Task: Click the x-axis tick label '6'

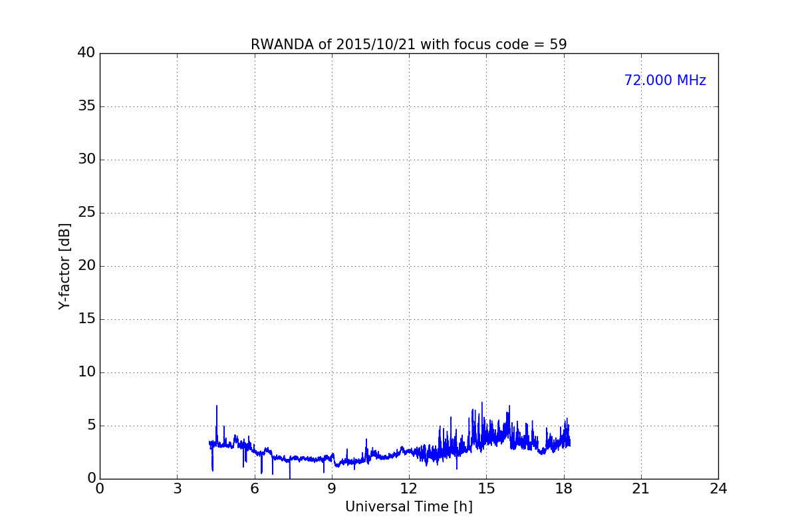Action: tap(254, 489)
